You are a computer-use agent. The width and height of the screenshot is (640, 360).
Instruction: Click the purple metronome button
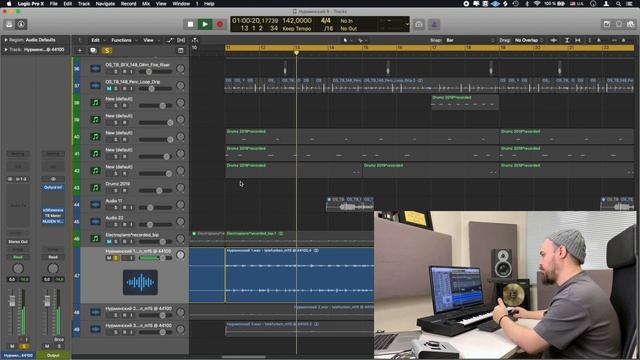point(434,24)
